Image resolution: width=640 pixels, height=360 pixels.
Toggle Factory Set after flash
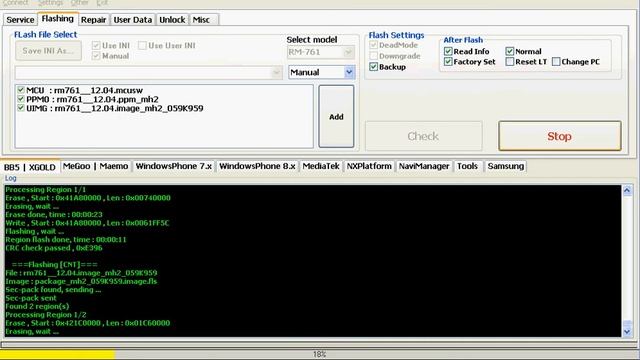[448, 62]
